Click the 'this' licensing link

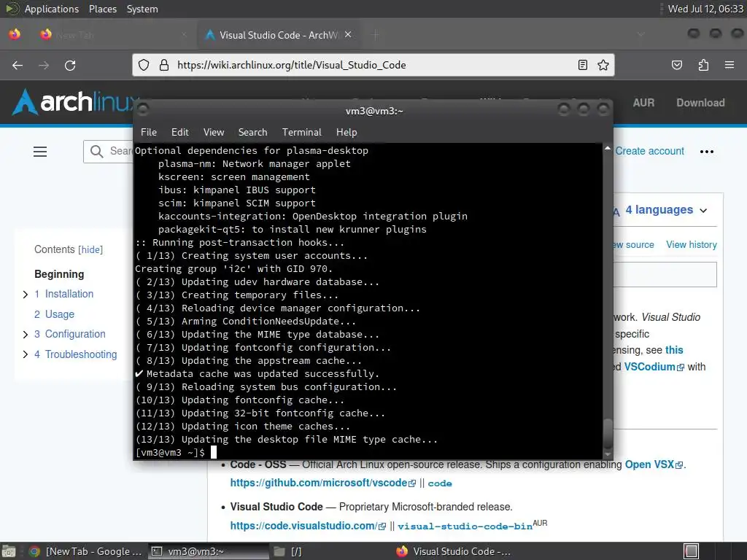(673, 350)
